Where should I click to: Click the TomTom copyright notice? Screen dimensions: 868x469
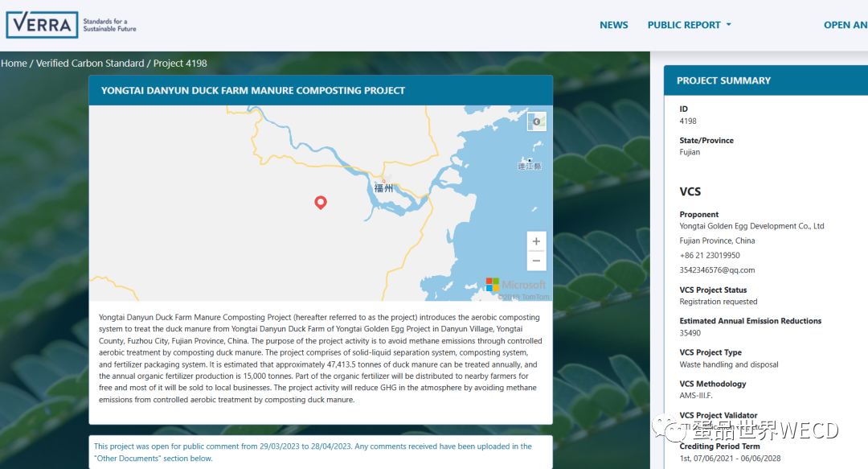(x=524, y=297)
